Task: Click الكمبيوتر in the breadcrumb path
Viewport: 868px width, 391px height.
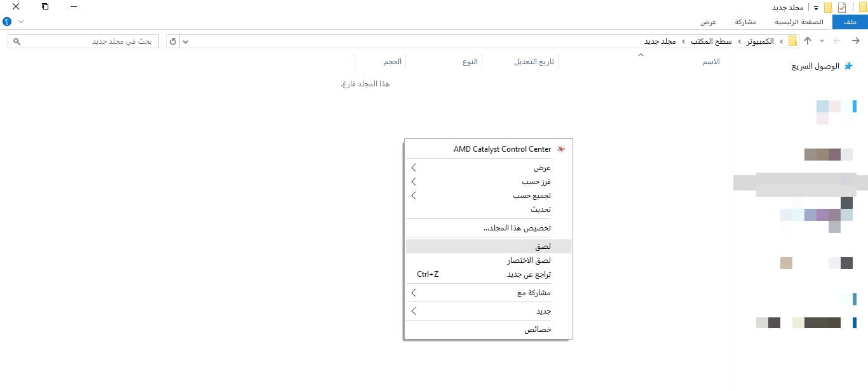Action: point(759,41)
